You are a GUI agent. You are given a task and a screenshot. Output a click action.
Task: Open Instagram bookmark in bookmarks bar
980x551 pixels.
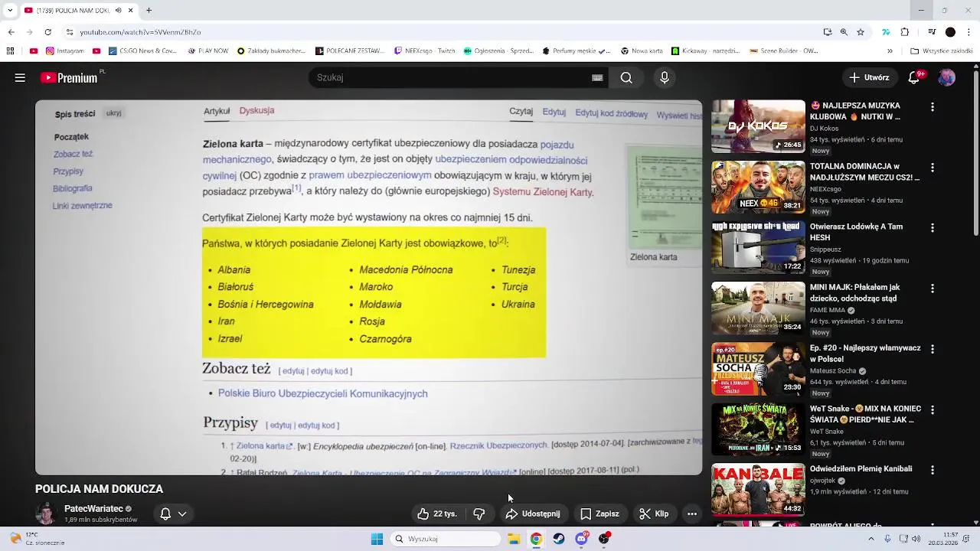[65, 51]
